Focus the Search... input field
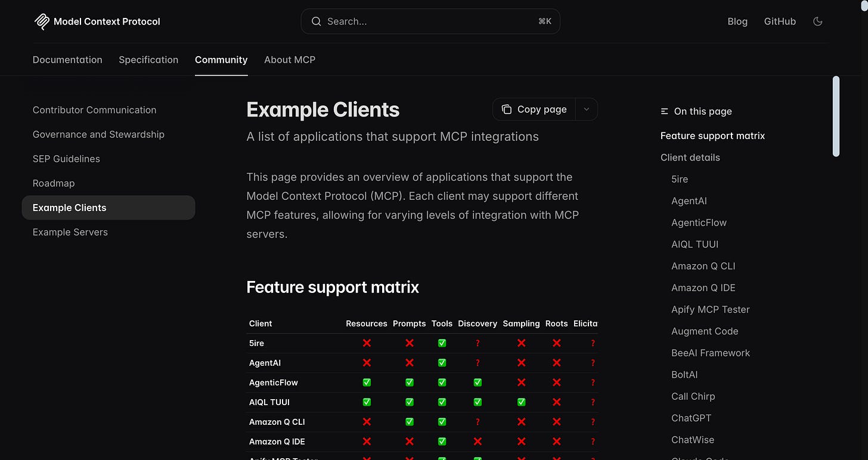The height and width of the screenshot is (460, 868). pos(430,21)
